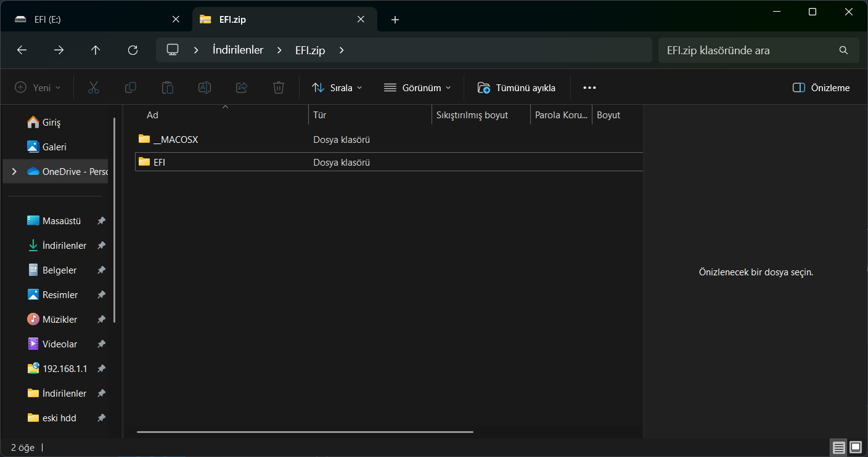The height and width of the screenshot is (457, 868).
Task: Expand the OneDrive tree node
Action: (x=15, y=171)
